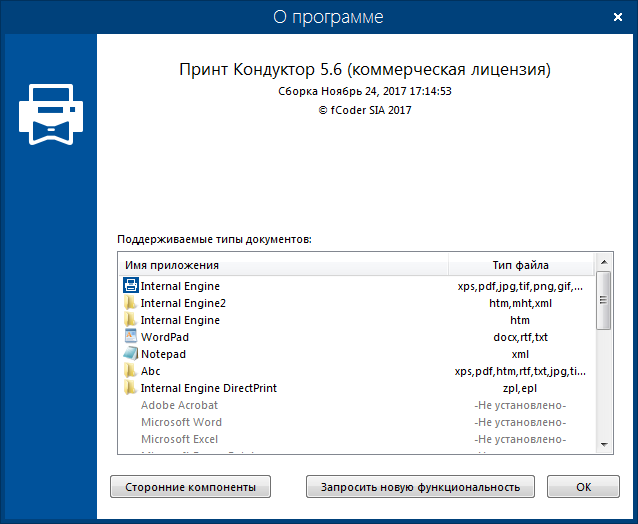Click the WordPad application icon
This screenshot has width=638, height=524.
tap(131, 336)
